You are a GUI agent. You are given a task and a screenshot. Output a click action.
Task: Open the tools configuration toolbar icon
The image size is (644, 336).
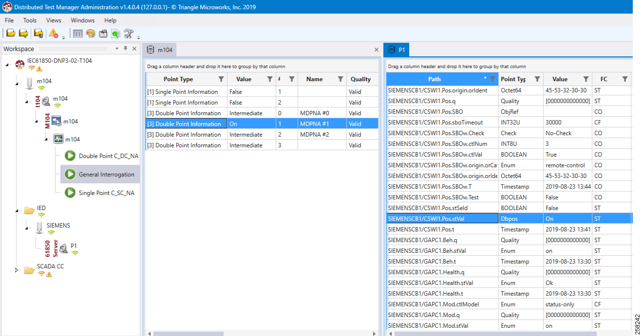tap(128, 33)
